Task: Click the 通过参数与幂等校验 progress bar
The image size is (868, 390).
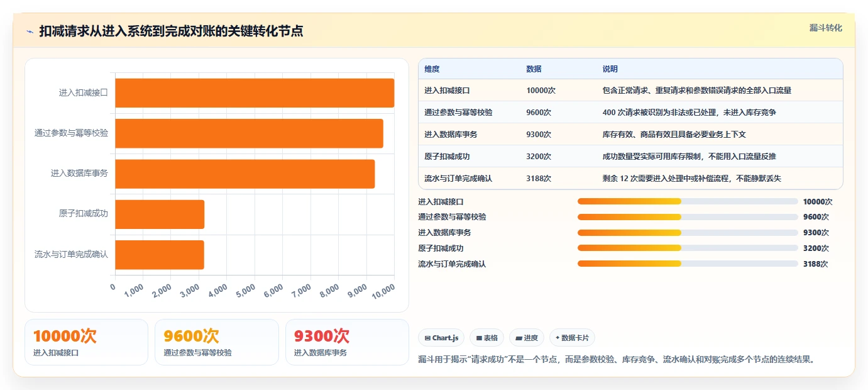Action: (x=688, y=217)
